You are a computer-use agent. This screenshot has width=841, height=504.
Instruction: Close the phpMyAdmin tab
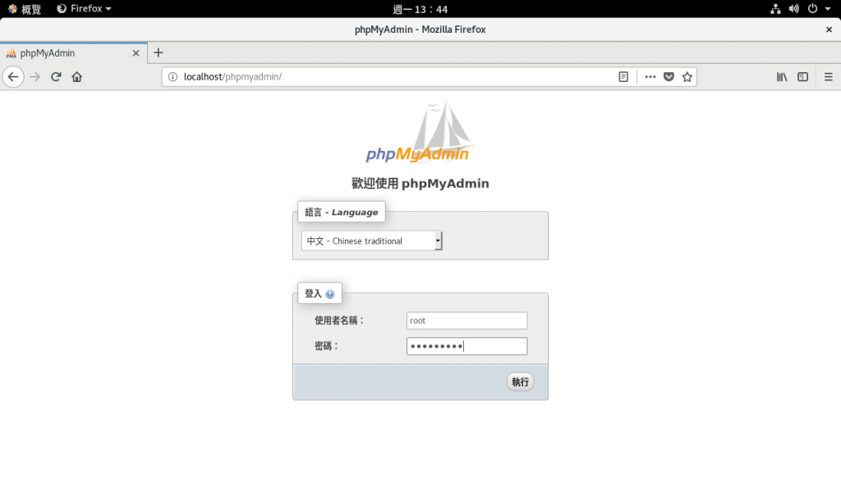coord(136,53)
